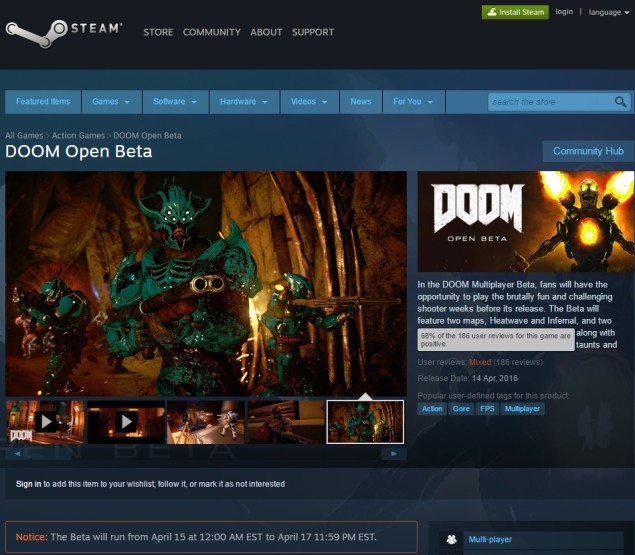
Task: Go to the STORE menu
Action: click(x=158, y=32)
